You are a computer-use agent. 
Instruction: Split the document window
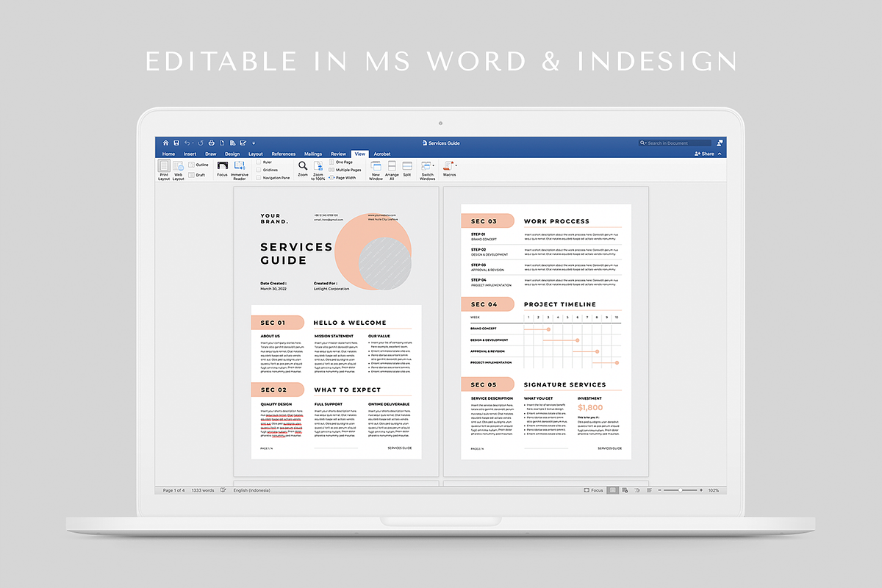tap(406, 171)
